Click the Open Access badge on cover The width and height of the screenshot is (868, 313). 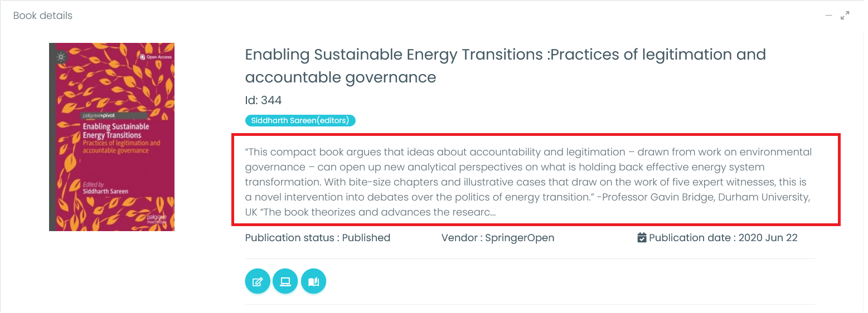tap(156, 57)
